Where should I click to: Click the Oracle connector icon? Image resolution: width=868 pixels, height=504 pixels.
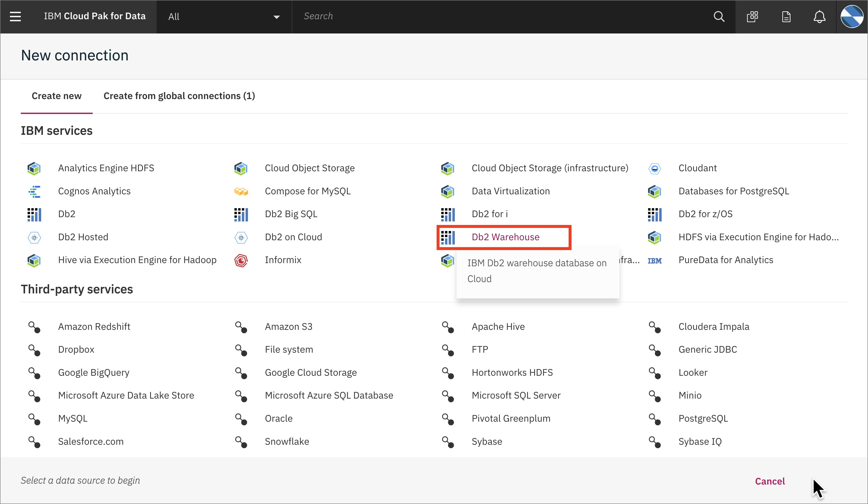(x=241, y=419)
